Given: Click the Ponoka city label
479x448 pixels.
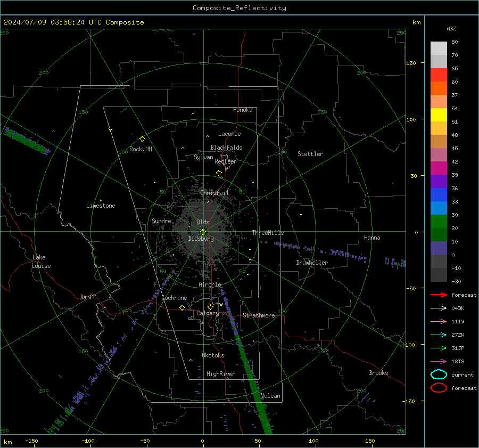Looking at the screenshot, I should pyautogui.click(x=243, y=110).
